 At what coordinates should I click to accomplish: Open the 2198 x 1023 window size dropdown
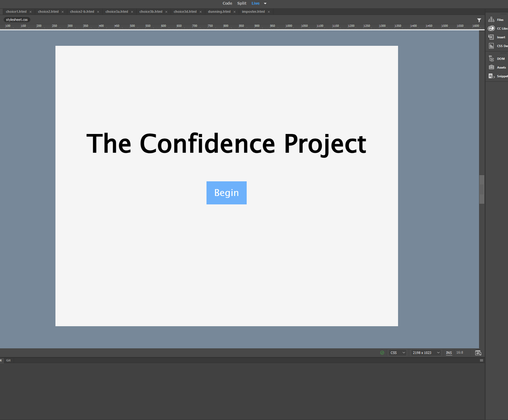[x=426, y=353]
